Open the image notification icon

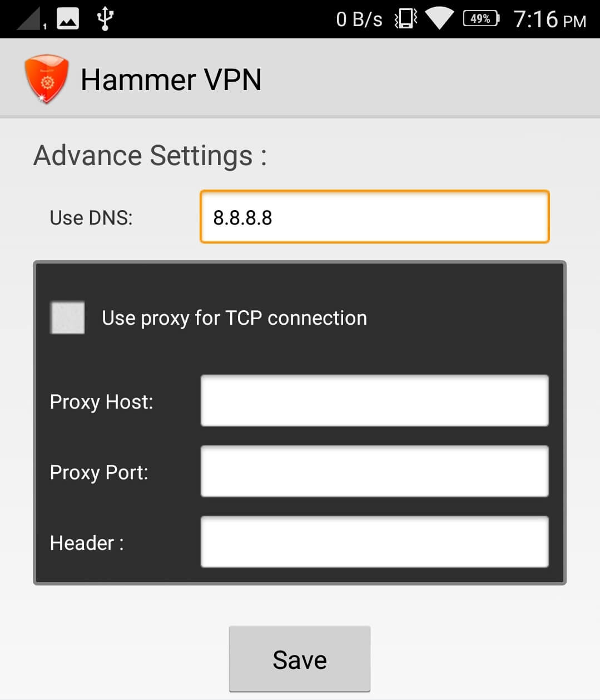pos(68,19)
